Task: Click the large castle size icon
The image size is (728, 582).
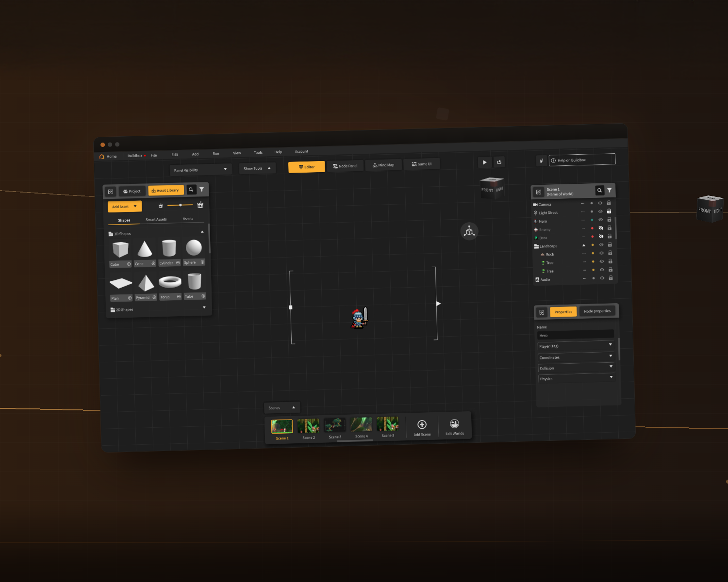Action: 200,205
